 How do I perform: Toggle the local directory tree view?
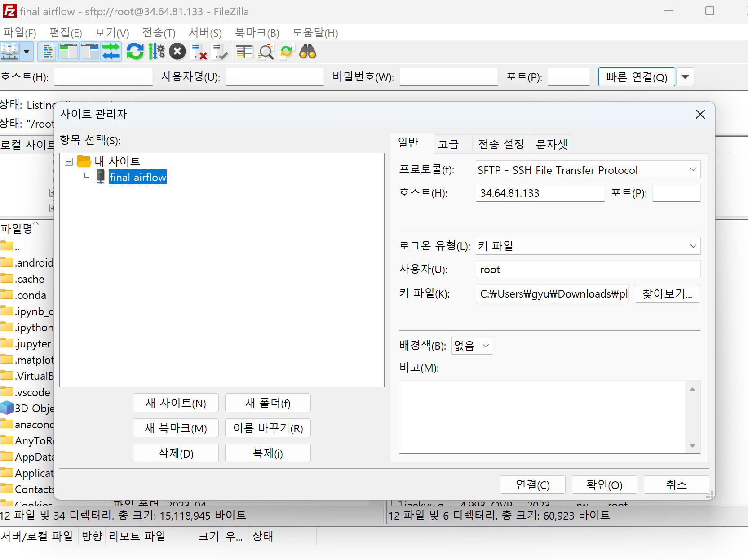[x=69, y=52]
